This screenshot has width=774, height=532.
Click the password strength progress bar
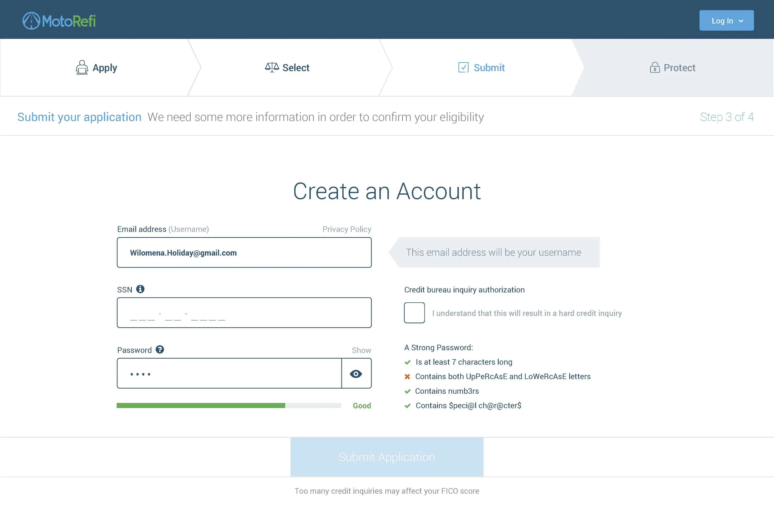[229, 405]
